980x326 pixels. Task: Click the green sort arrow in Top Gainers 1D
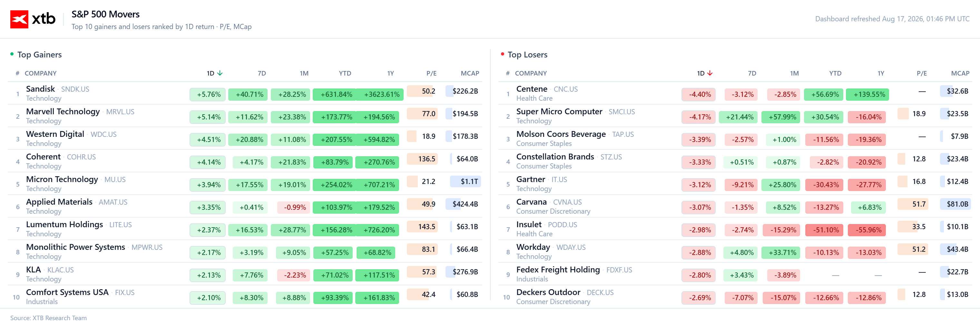(x=220, y=73)
